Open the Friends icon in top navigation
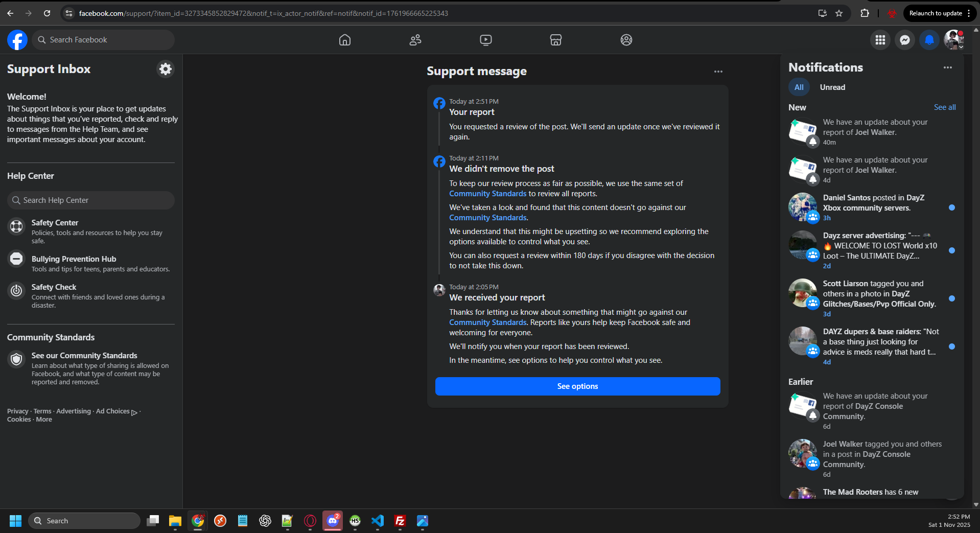Image resolution: width=980 pixels, height=533 pixels. point(415,40)
